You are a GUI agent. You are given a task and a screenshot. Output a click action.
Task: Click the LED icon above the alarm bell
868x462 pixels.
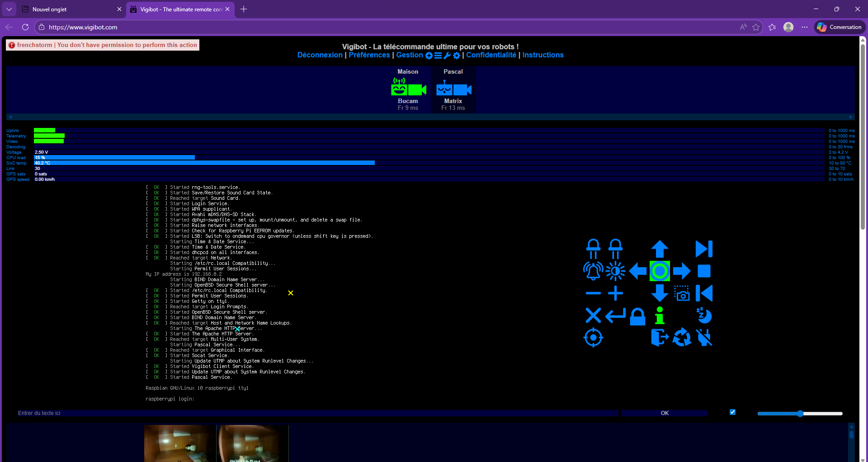[593, 249]
